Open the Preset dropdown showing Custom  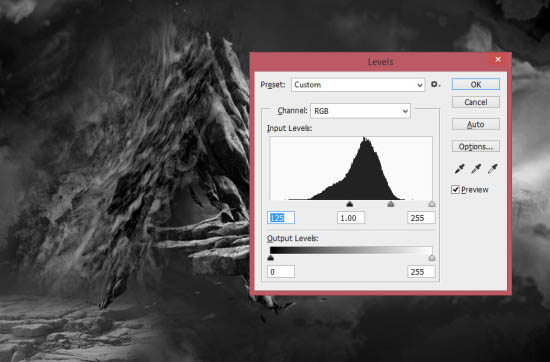[358, 85]
